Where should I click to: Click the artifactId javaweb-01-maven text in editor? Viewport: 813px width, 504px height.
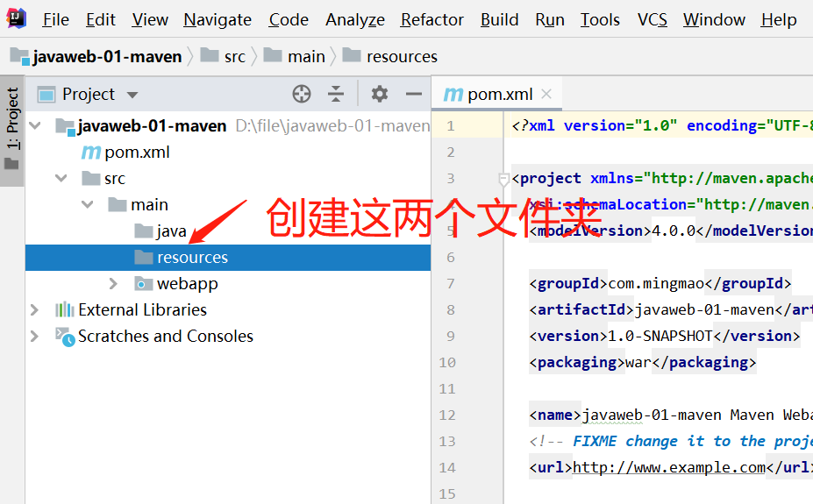pyautogui.click(x=704, y=309)
